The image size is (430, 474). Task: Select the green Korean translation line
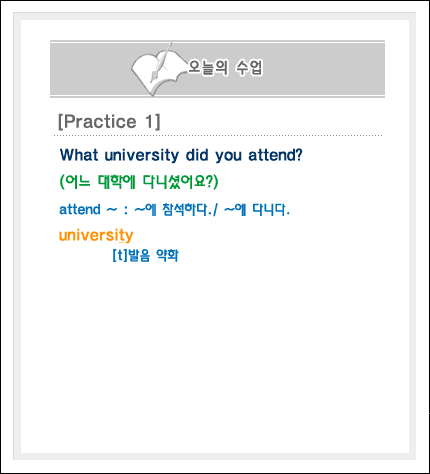click(139, 182)
